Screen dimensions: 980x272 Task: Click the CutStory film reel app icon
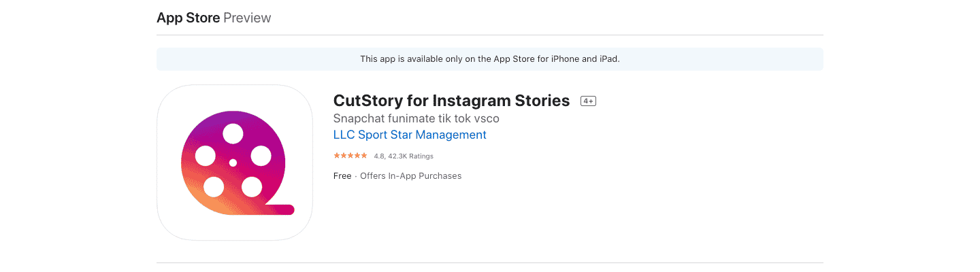[235, 163]
